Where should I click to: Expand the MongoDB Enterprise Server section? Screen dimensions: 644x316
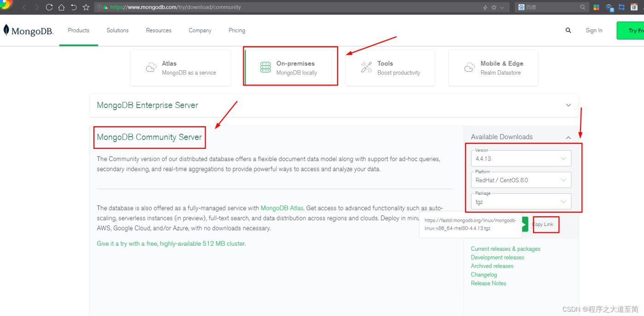click(568, 105)
